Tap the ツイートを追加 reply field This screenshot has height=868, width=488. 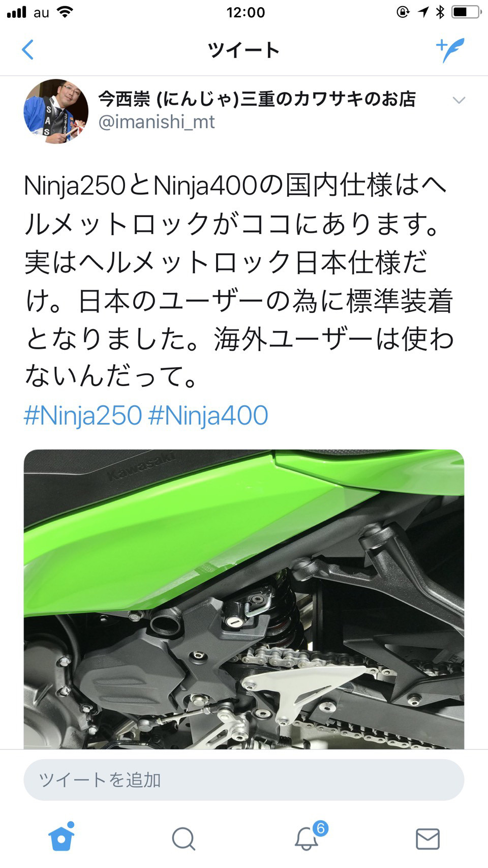244,780
